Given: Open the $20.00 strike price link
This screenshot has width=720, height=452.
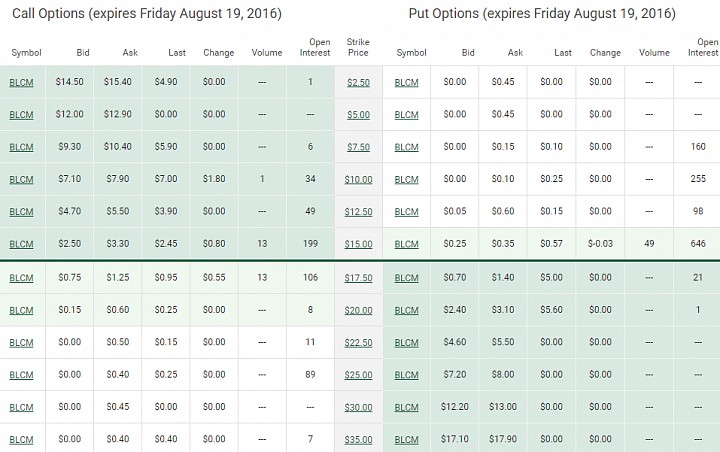Looking at the screenshot, I should (358, 311).
